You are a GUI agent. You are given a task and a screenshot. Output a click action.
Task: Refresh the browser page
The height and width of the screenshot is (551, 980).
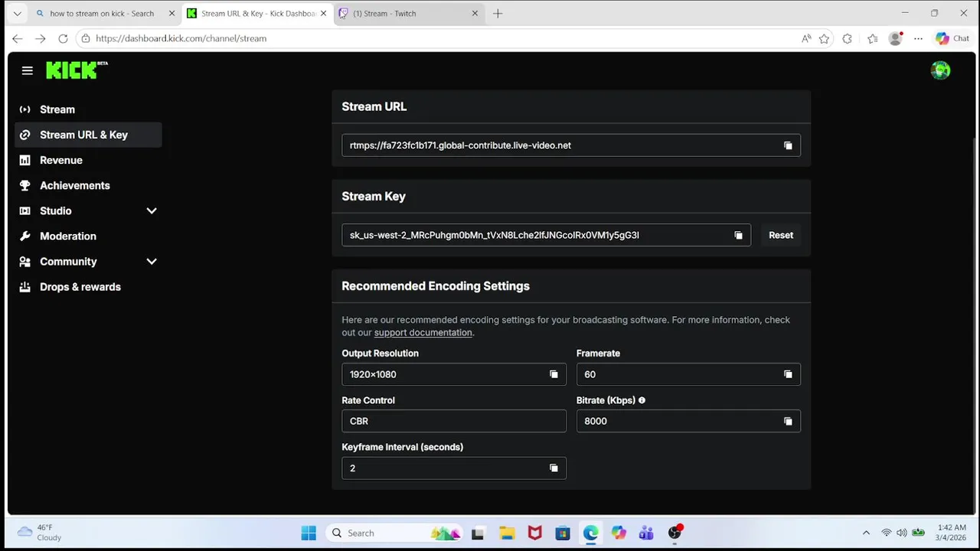(x=63, y=38)
